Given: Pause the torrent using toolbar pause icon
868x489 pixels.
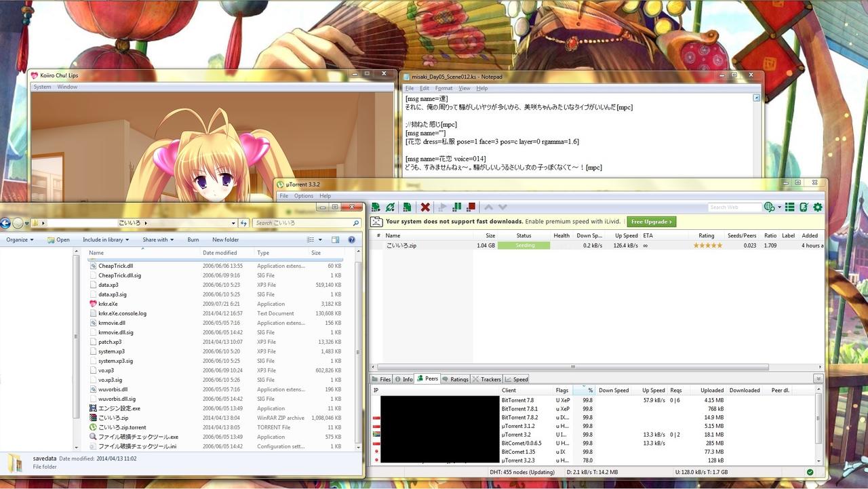Looking at the screenshot, I should point(457,208).
